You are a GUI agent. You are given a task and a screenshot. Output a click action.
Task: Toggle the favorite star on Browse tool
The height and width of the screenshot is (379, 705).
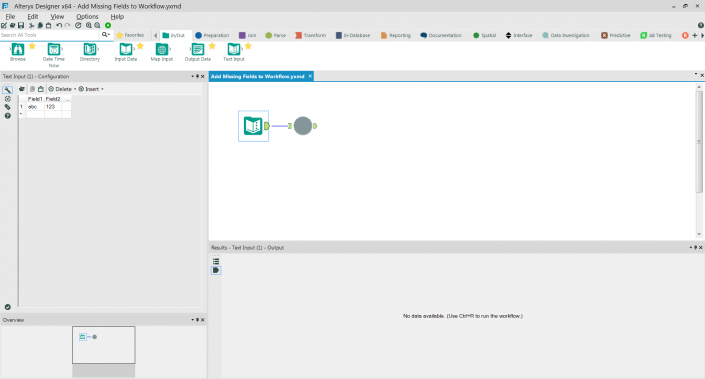[x=32, y=46]
